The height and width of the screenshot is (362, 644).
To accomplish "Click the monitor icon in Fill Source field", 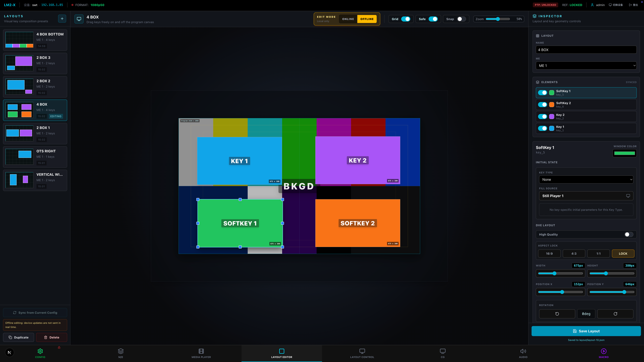I will point(628,196).
